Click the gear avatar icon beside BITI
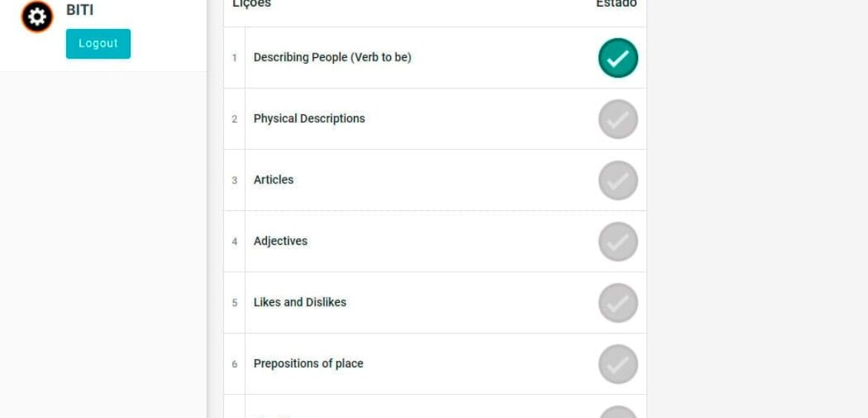Image resolution: width=868 pixels, height=418 pixels. tap(37, 16)
